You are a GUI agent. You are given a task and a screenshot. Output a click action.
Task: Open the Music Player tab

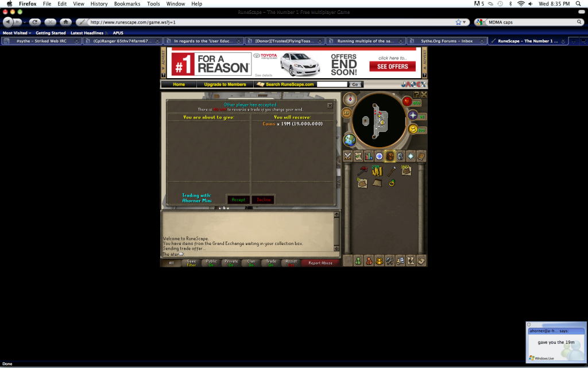tap(411, 260)
